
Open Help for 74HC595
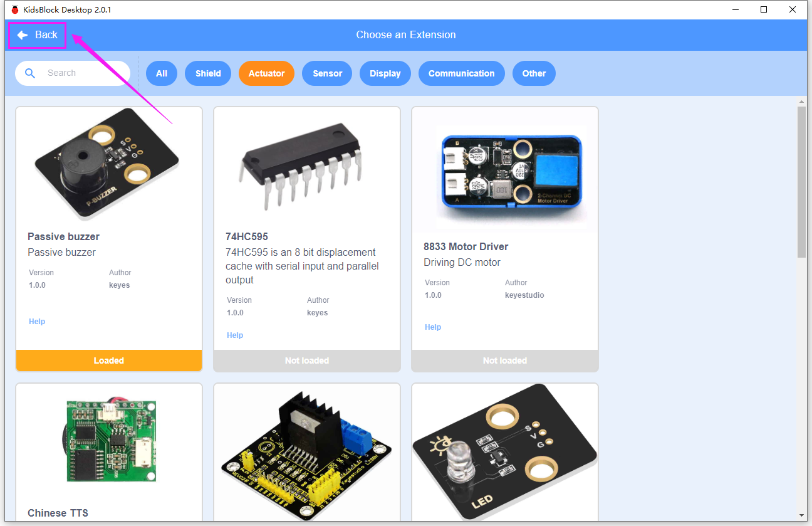coord(235,335)
